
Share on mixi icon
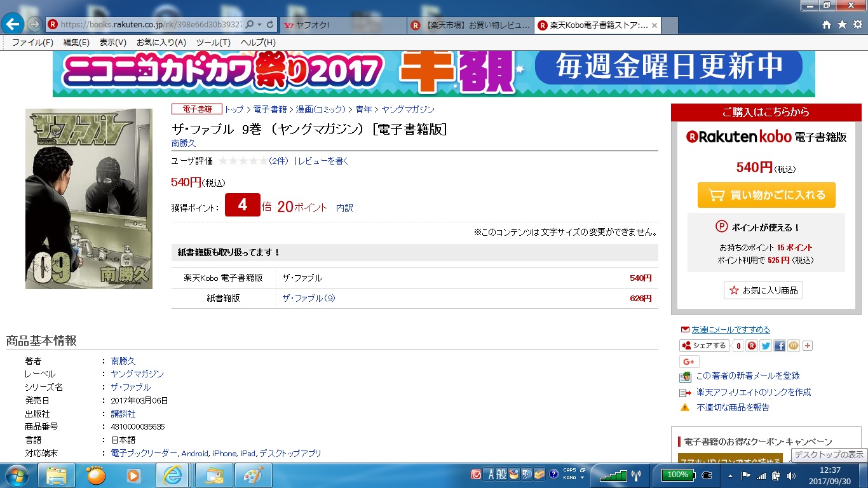click(x=794, y=346)
